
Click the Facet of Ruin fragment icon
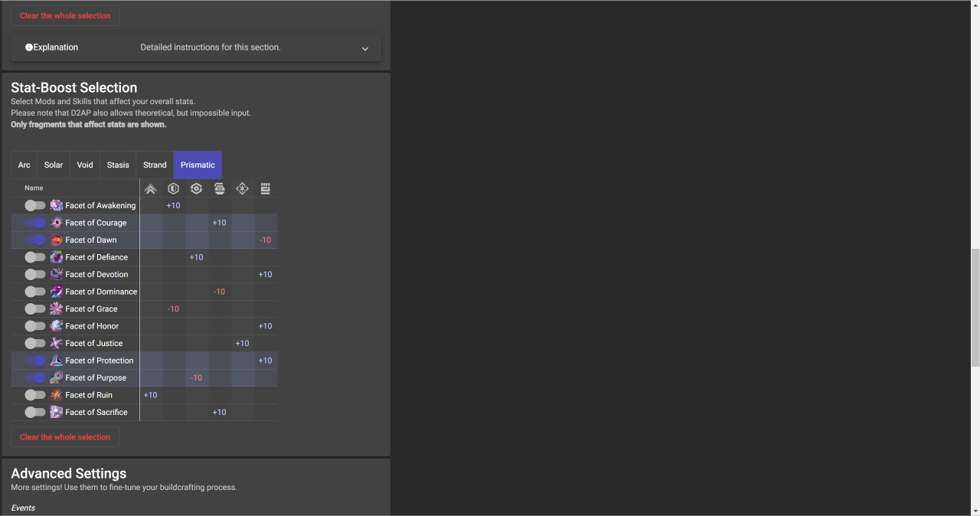point(57,395)
